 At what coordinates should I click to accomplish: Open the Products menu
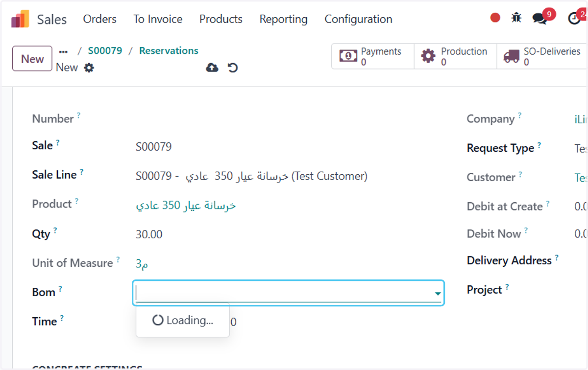(221, 19)
